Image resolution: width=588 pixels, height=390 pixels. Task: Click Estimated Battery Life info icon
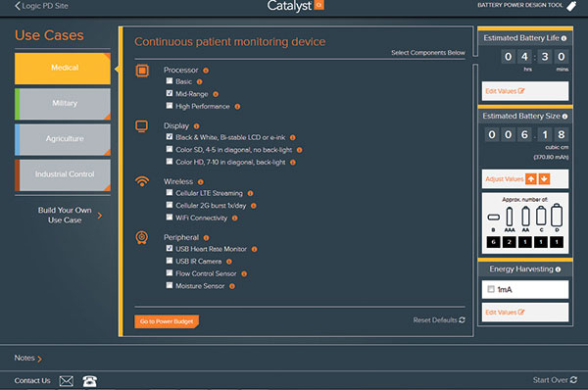point(564,38)
